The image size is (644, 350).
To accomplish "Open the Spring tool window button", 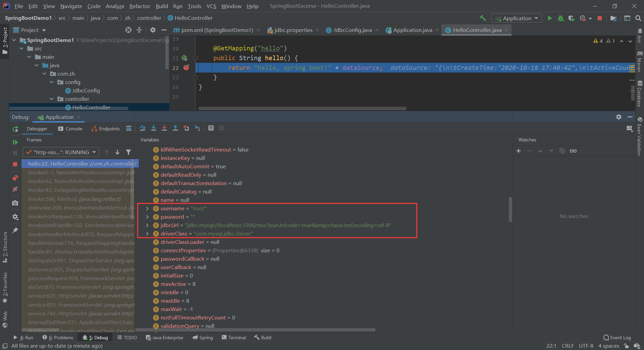I will coord(203,338).
